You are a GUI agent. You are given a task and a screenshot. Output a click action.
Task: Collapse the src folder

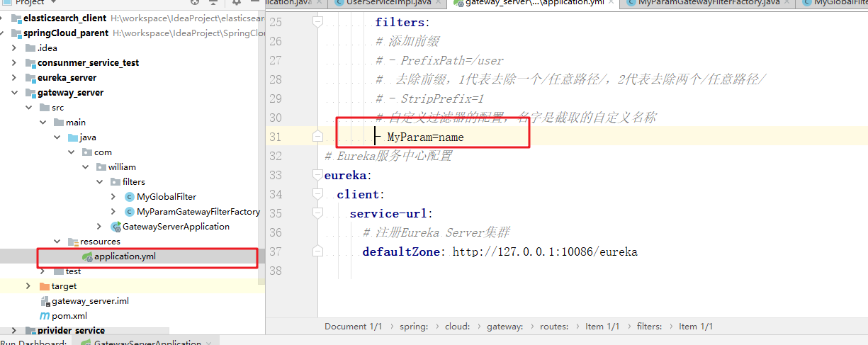(28, 108)
